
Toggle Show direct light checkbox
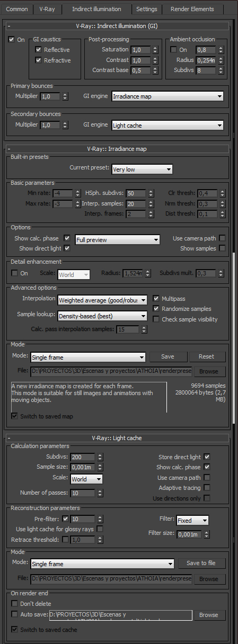pos(67,248)
